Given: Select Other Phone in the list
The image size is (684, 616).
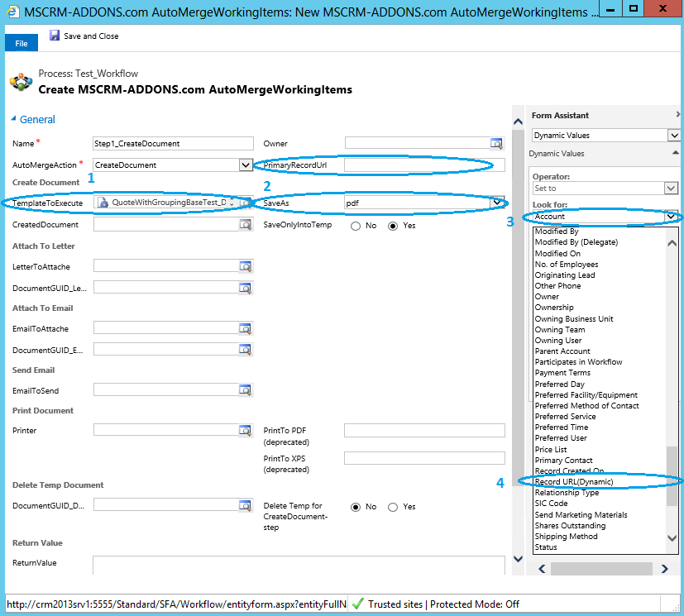Looking at the screenshot, I should (x=557, y=286).
